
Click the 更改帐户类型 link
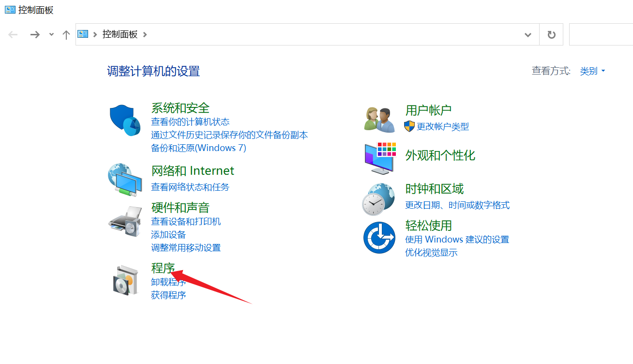(443, 126)
